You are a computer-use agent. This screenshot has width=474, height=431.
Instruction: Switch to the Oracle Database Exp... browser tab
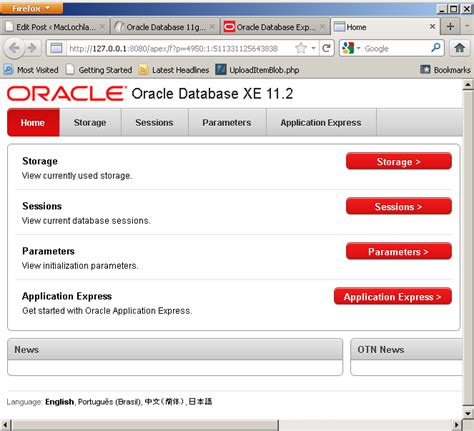275,27
